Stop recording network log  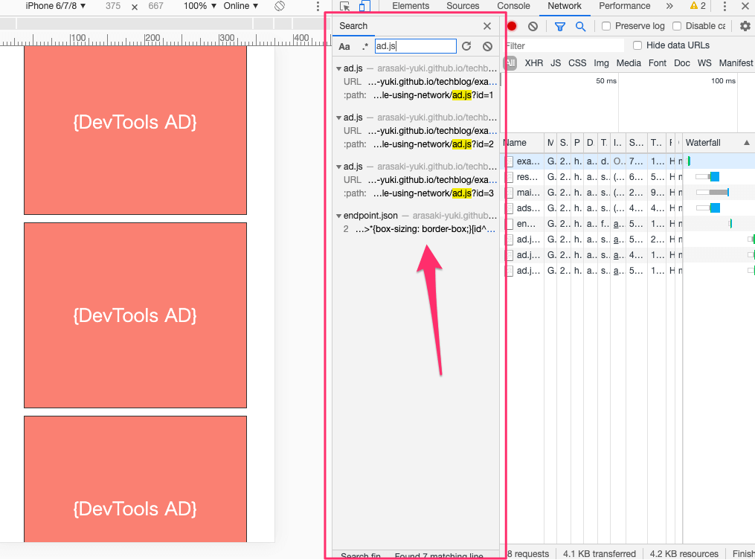pyautogui.click(x=512, y=26)
